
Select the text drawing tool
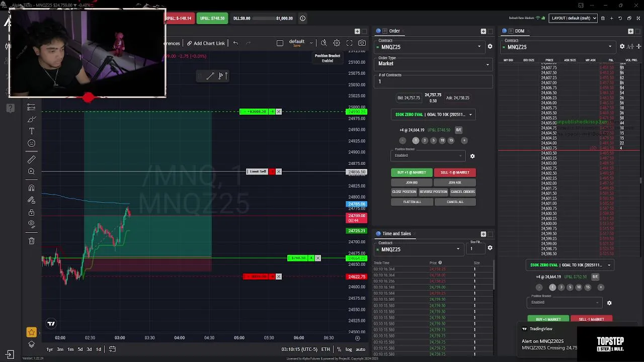(31, 131)
